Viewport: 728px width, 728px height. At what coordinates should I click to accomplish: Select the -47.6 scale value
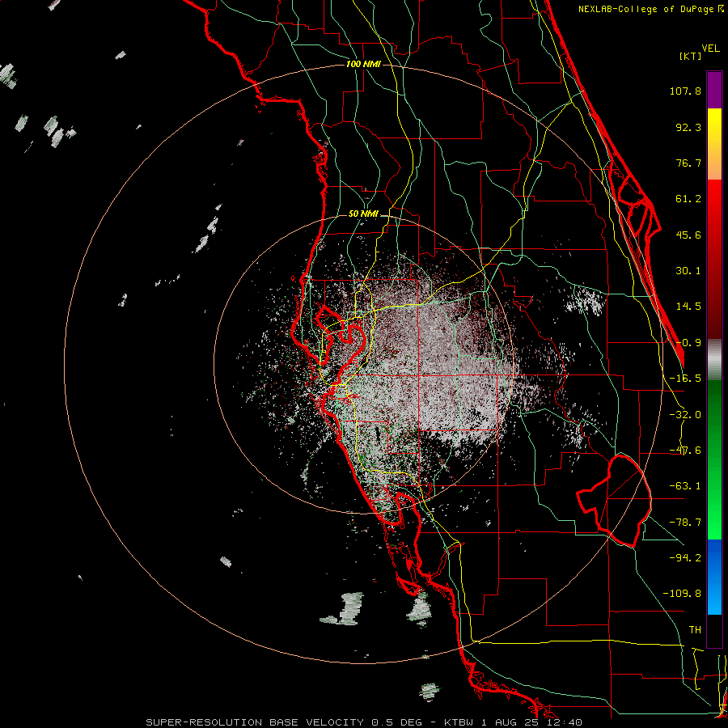point(685,451)
